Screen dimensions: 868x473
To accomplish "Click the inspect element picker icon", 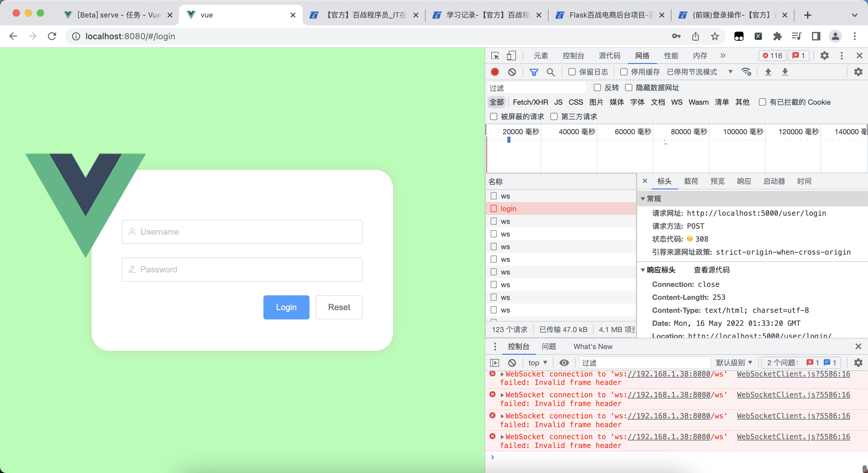I will pos(495,56).
